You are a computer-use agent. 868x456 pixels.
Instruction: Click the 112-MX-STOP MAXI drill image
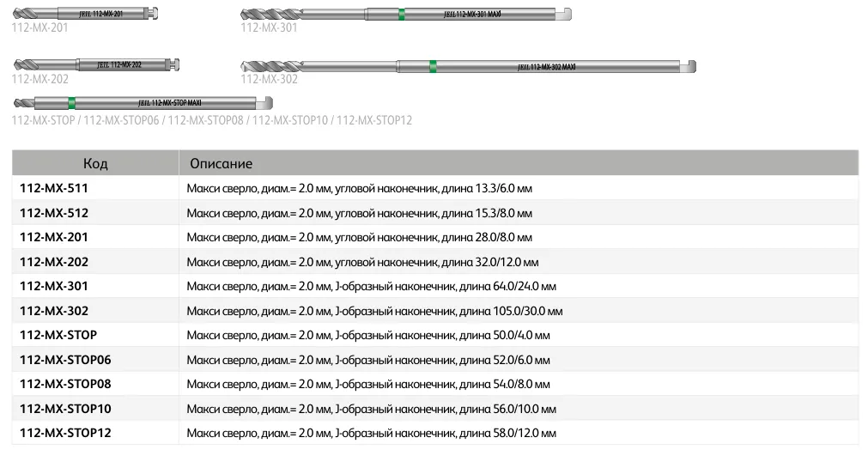(x=142, y=102)
